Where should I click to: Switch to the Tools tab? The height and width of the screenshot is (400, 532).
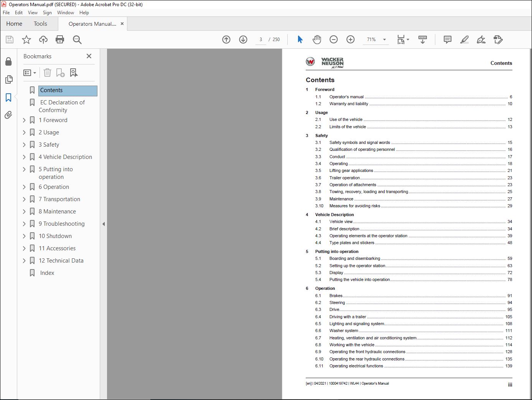[x=40, y=24]
